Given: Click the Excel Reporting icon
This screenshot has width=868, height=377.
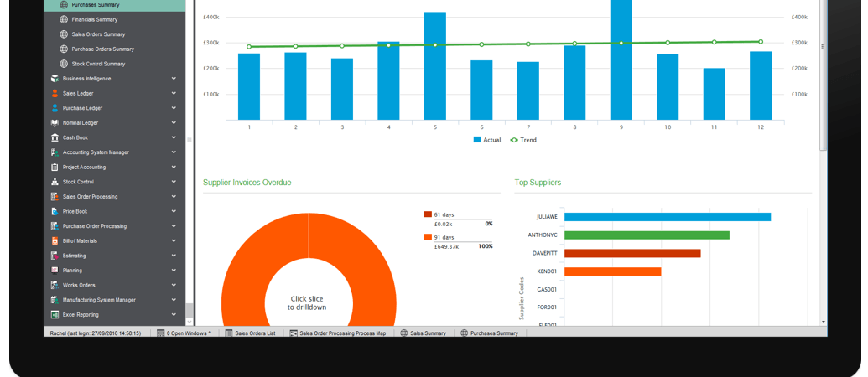Looking at the screenshot, I should [55, 314].
